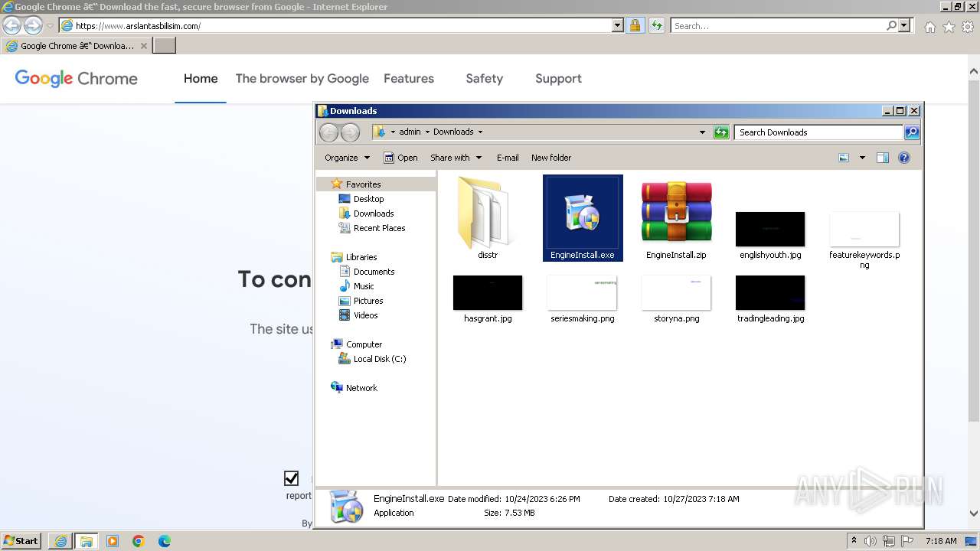Click the Explorer Back arrow button

tap(328, 132)
